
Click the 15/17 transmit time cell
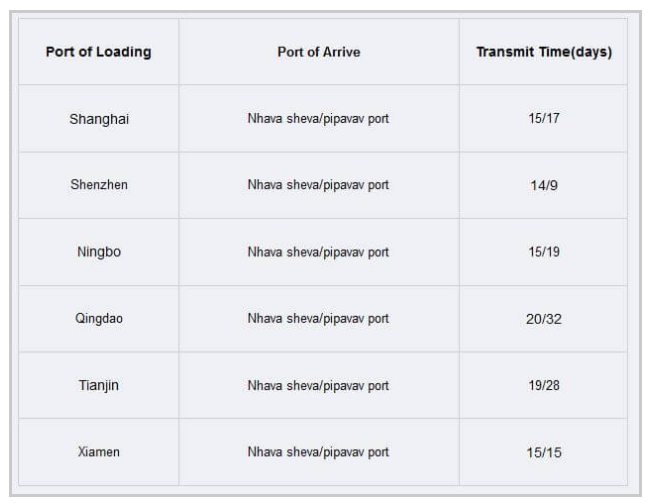[544, 119]
